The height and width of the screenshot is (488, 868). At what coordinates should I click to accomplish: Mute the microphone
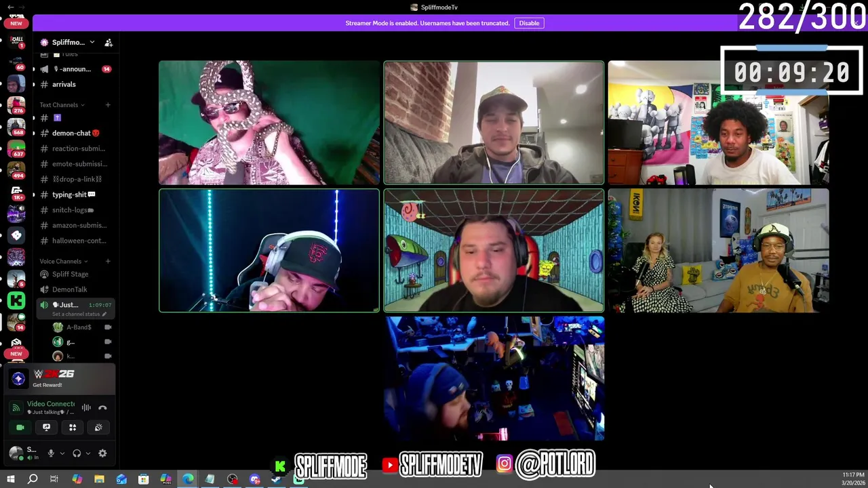tap(50, 453)
